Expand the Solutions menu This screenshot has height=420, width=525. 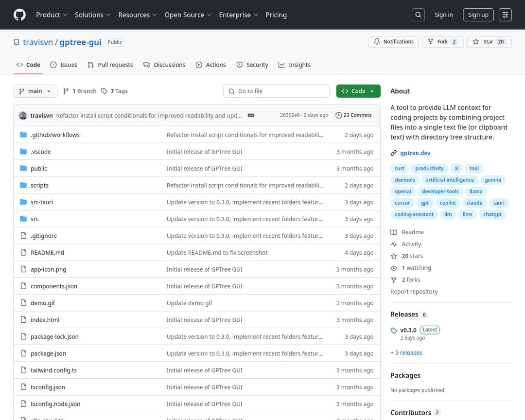point(92,15)
